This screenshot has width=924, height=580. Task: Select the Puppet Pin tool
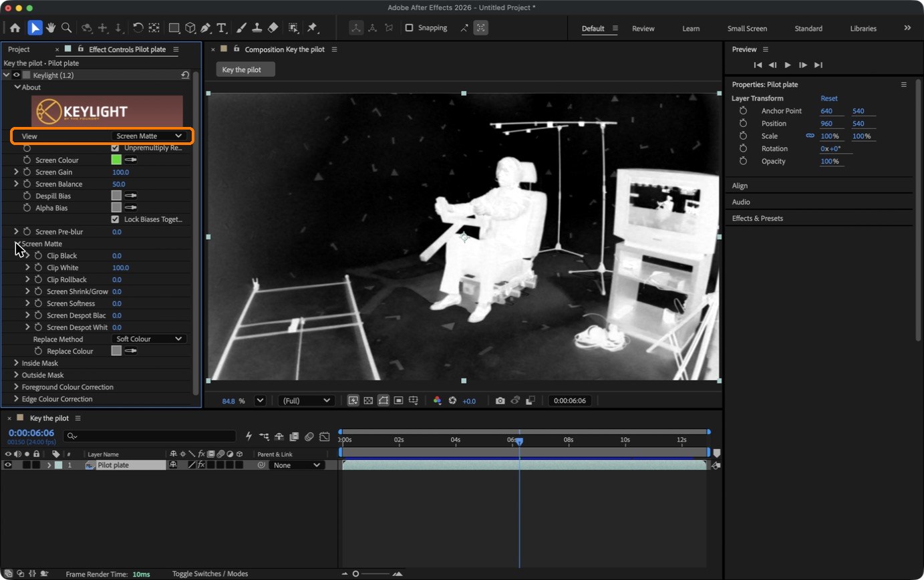[x=312, y=28]
